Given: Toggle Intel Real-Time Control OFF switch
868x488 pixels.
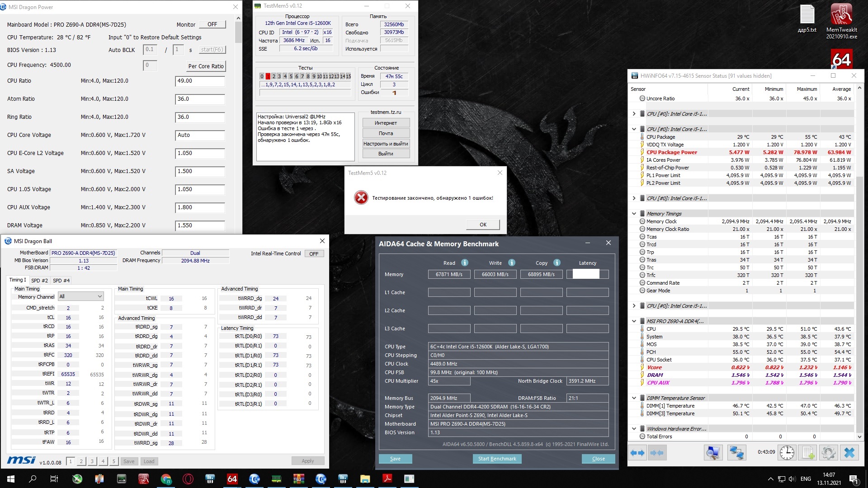Looking at the screenshot, I should point(314,253).
